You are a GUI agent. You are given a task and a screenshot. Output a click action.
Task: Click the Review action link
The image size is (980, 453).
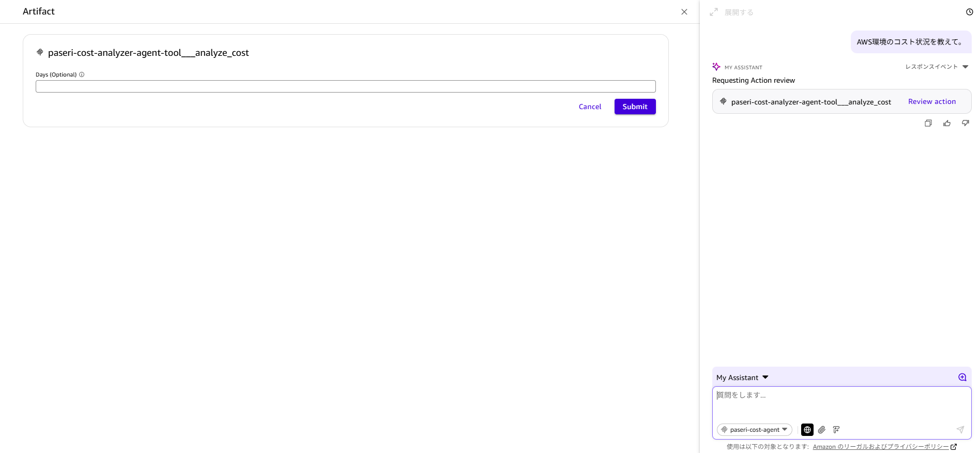pyautogui.click(x=931, y=102)
